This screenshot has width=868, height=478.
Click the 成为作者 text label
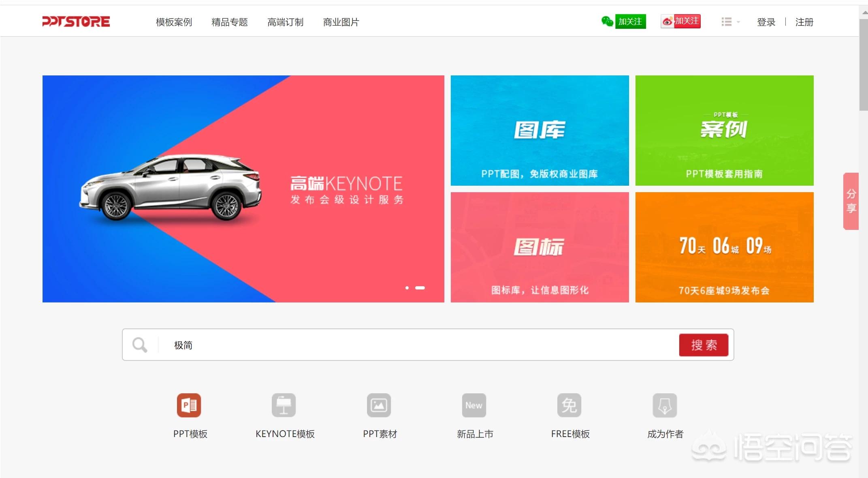tap(665, 434)
